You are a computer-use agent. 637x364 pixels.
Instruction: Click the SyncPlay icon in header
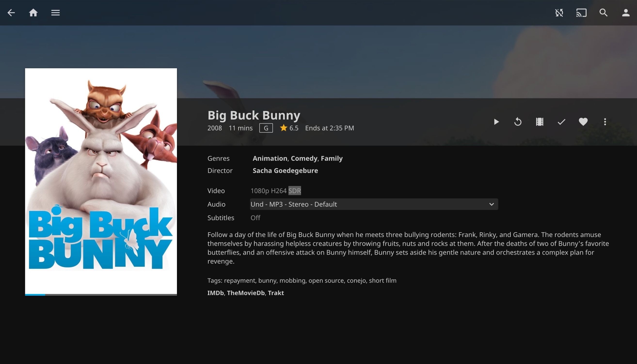click(x=559, y=13)
